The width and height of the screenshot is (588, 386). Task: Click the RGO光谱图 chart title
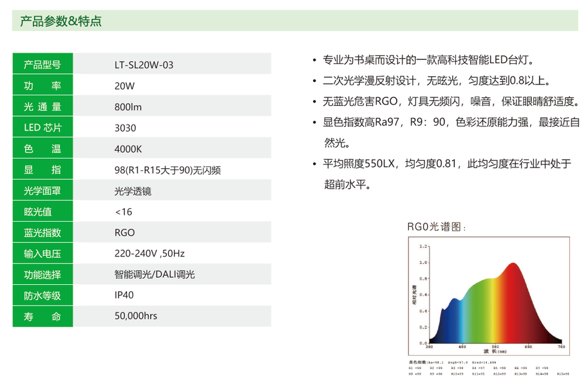tap(436, 227)
